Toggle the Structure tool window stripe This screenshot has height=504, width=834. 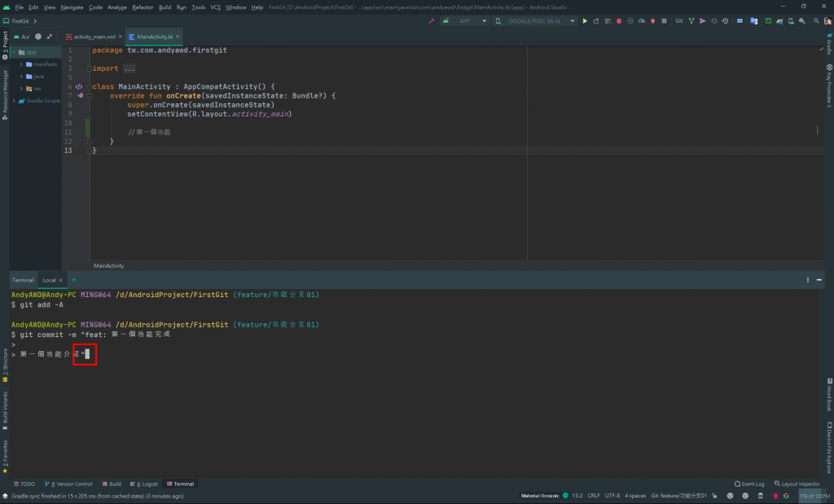coord(5,366)
